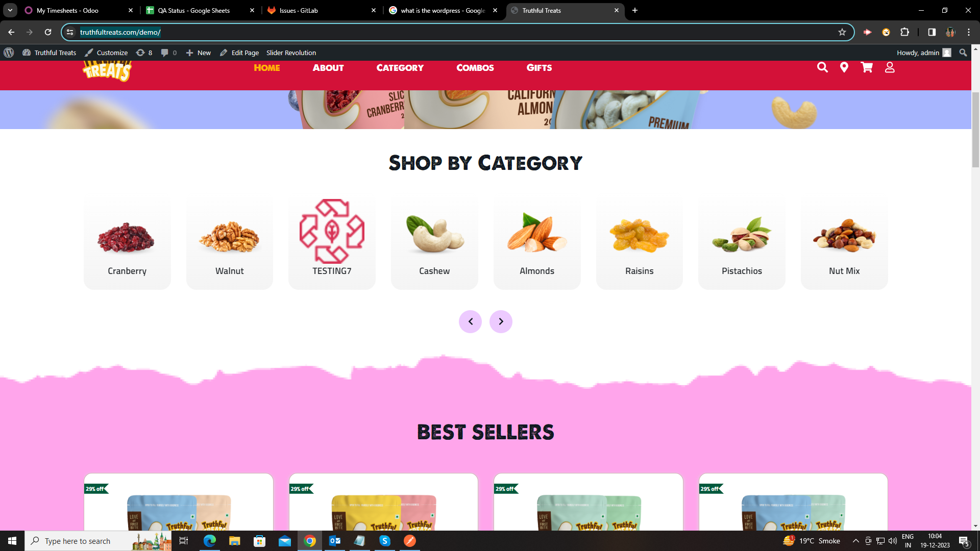This screenshot has height=551, width=980.
Task: Go to the COMBOS menu item
Action: [x=475, y=67]
